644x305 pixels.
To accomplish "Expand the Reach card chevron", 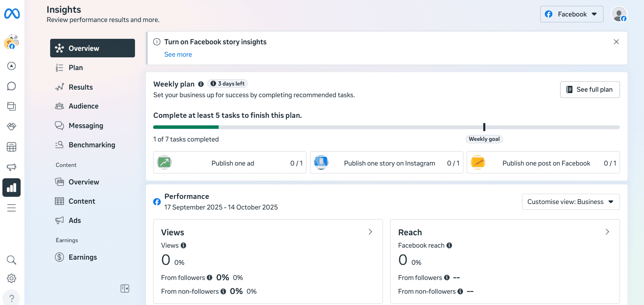I will 607,232.
